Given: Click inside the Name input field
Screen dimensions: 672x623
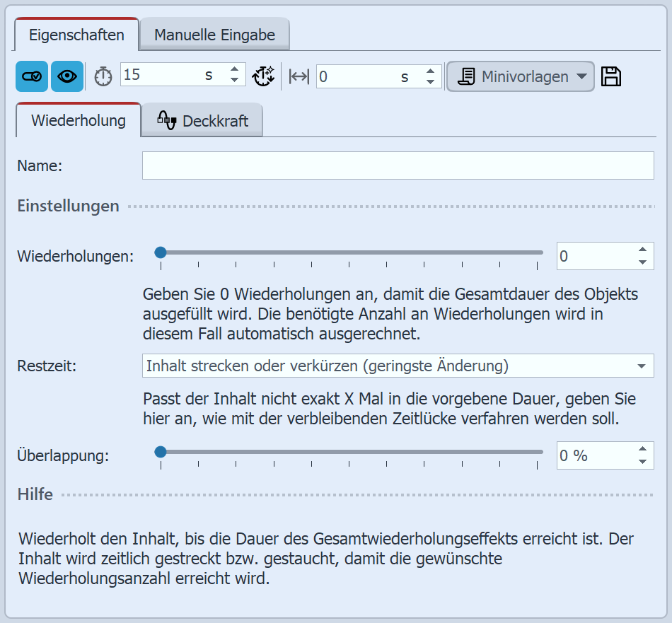Looking at the screenshot, I should pyautogui.click(x=396, y=165).
